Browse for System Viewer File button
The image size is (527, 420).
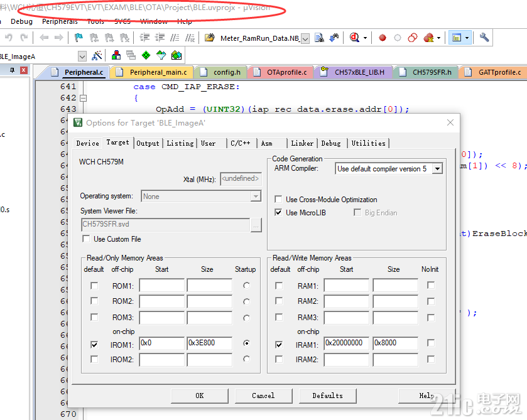coord(256,225)
